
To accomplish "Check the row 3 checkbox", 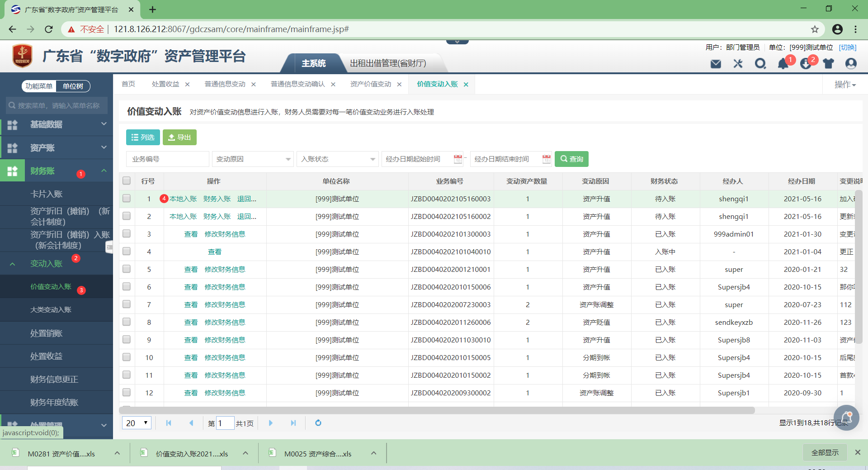I will pos(127,234).
